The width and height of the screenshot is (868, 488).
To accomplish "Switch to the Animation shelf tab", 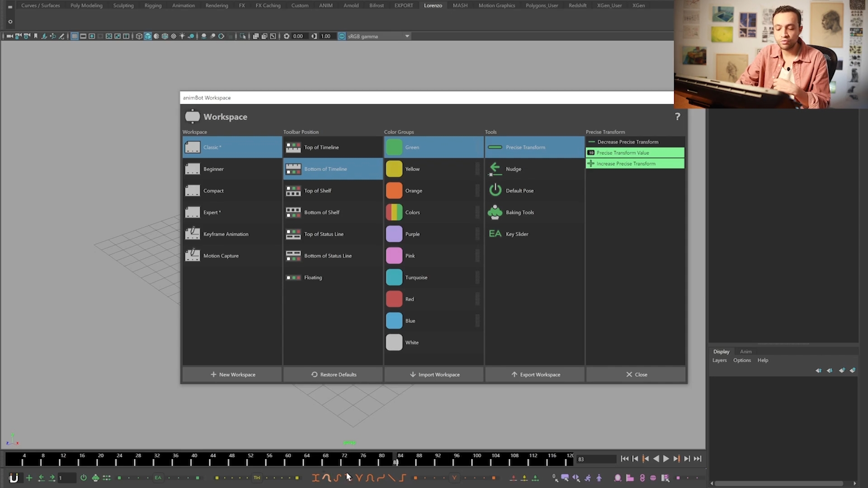I will (x=184, y=5).
